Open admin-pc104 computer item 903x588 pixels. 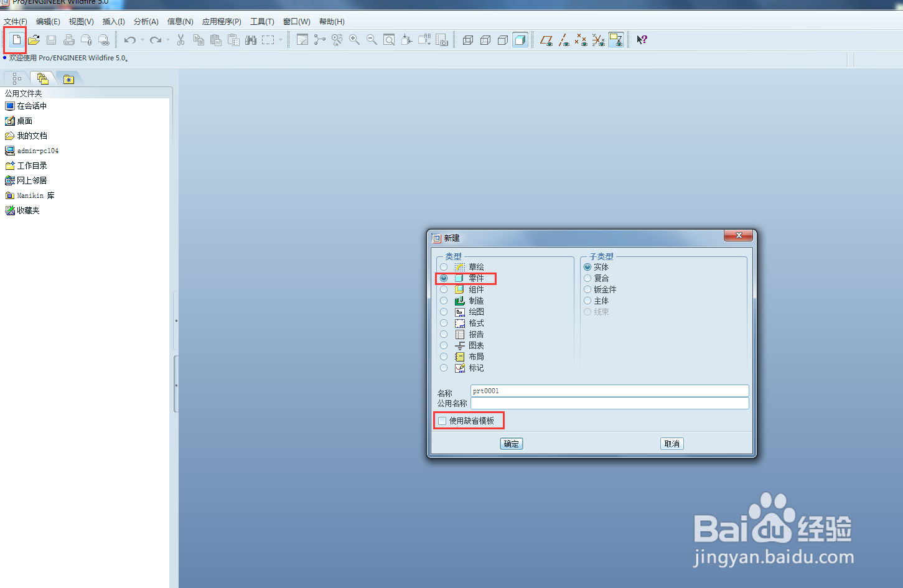[x=32, y=151]
